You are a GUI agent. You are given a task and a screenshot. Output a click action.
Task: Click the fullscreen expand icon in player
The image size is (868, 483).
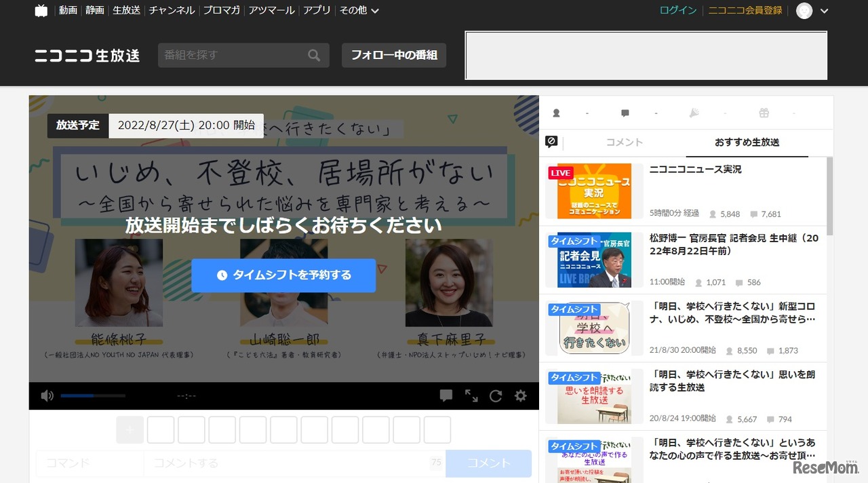tap(472, 395)
